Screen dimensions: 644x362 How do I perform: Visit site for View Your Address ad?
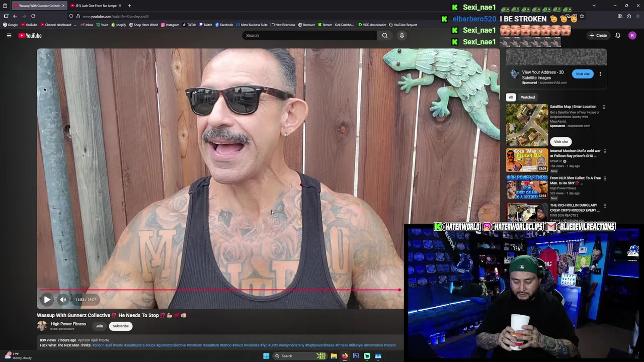tap(582, 74)
